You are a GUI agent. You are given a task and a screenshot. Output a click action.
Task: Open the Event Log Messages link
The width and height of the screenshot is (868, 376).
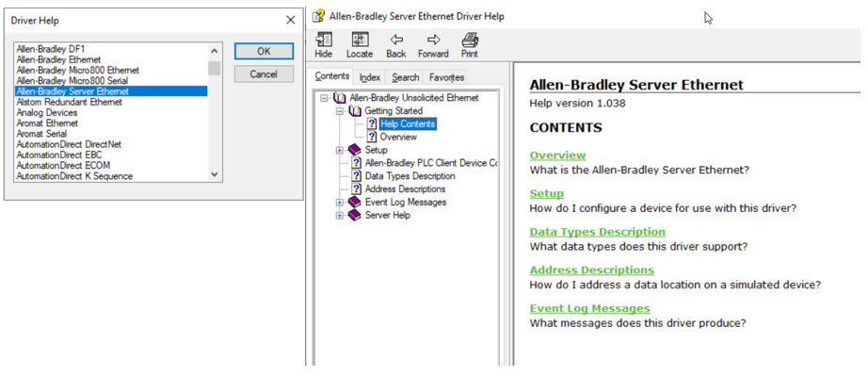589,308
